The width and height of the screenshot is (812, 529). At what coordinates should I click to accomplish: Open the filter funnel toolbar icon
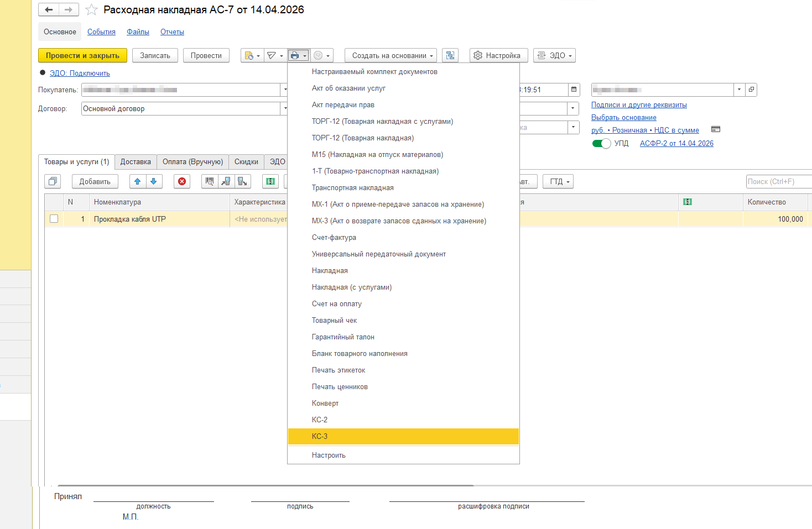coord(272,55)
